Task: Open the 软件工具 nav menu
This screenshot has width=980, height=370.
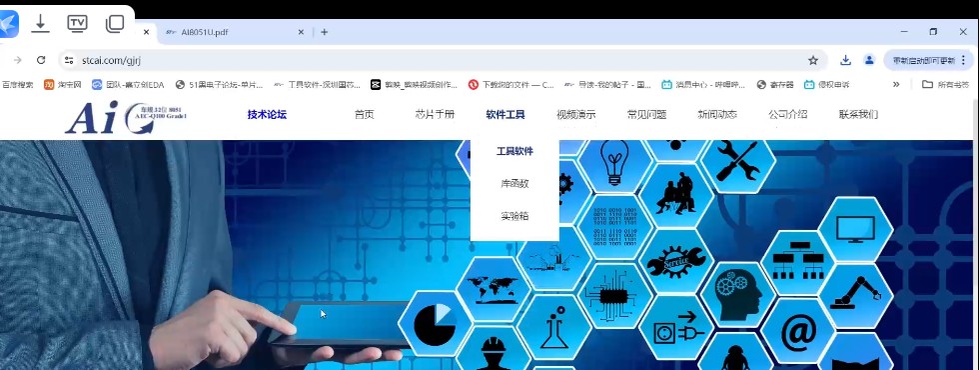Action: (x=505, y=115)
